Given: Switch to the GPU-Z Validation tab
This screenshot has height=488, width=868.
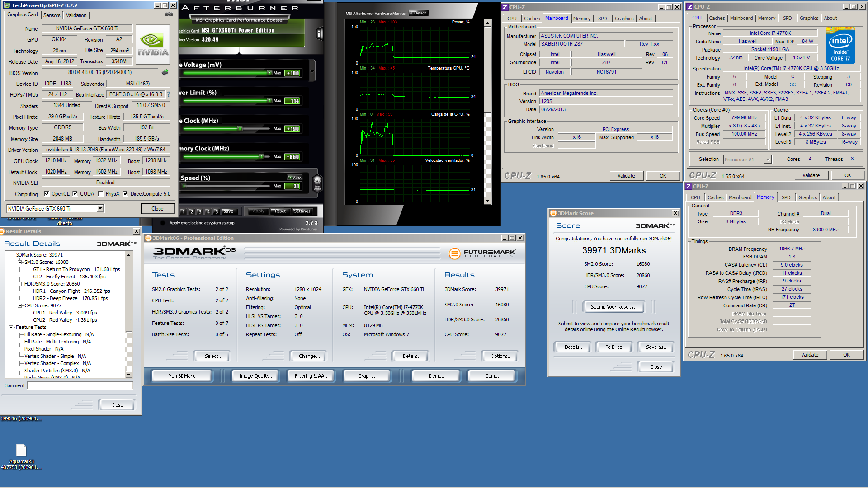Looking at the screenshot, I should [76, 15].
